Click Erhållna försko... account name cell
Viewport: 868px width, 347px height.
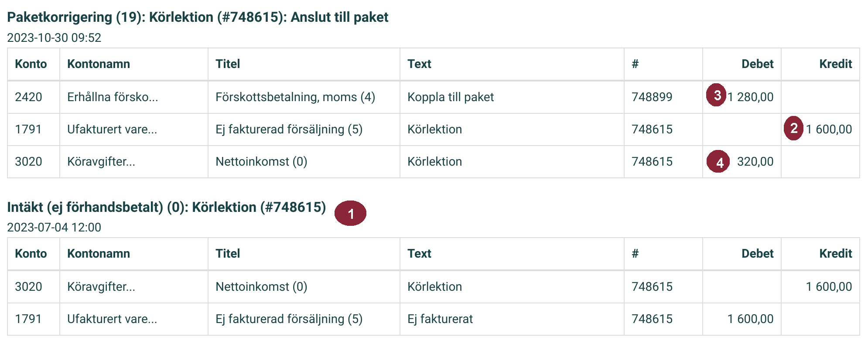[x=113, y=97]
